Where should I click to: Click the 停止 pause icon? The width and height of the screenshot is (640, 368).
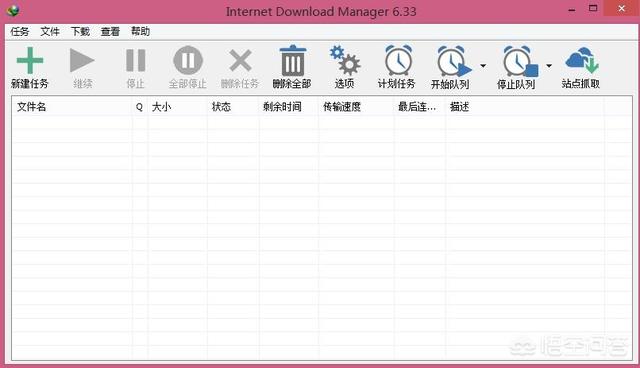tap(136, 60)
